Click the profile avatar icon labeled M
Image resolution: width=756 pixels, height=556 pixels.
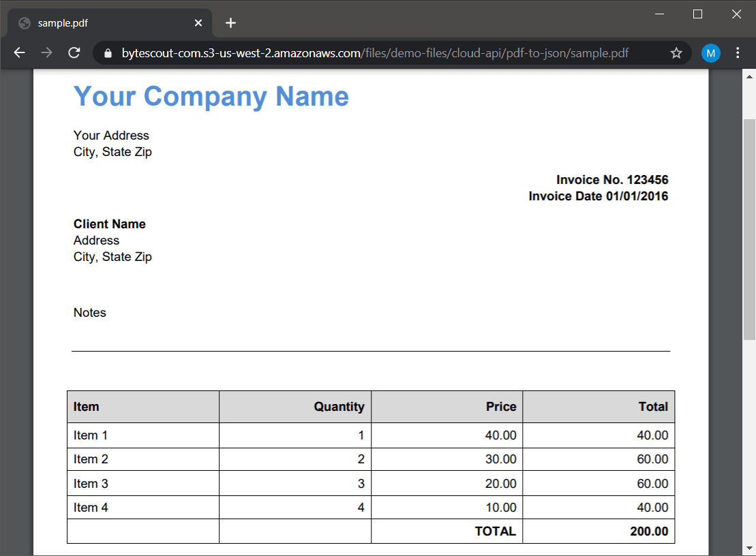click(x=710, y=52)
